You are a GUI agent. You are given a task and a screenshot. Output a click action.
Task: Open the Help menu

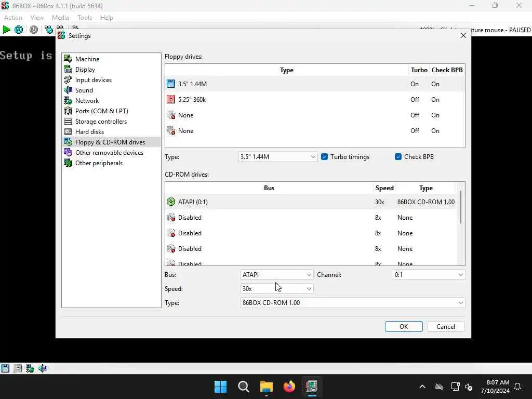(107, 18)
